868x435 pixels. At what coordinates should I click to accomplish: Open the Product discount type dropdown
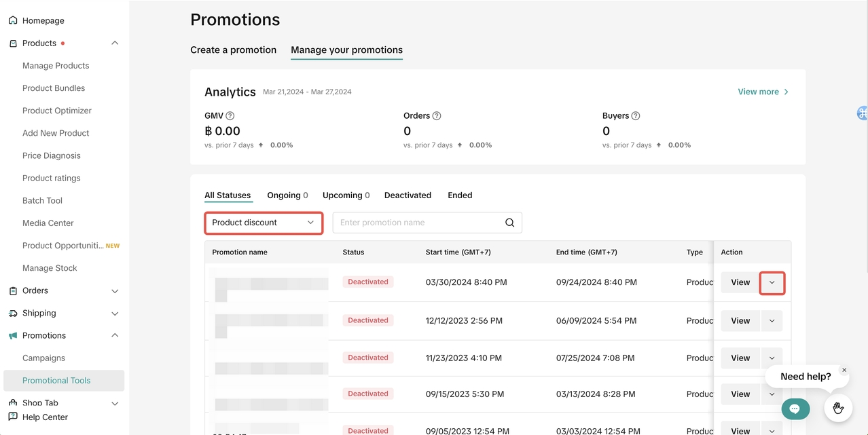coord(264,223)
